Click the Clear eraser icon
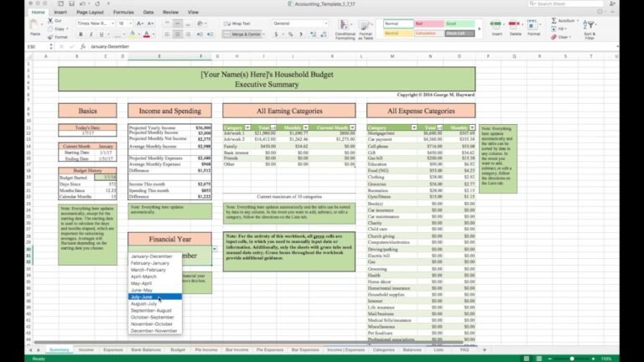Viewport: 644px width, 362px height. 554,37
